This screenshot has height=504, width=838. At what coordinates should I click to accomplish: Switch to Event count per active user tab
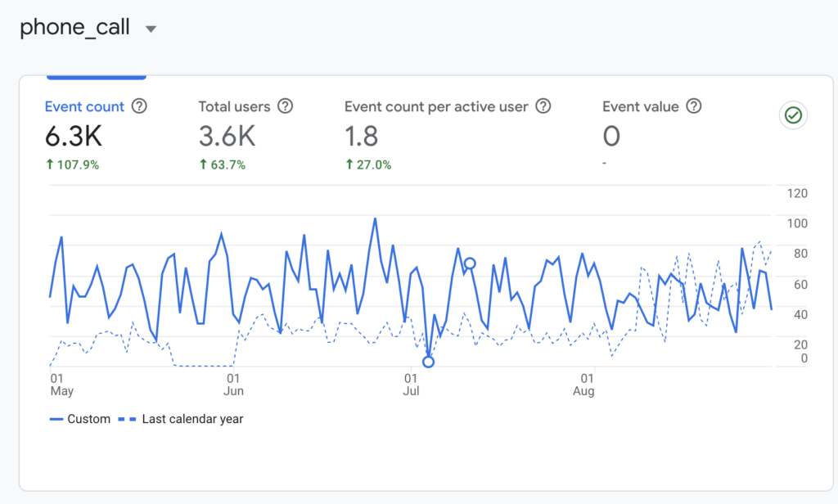click(x=436, y=106)
